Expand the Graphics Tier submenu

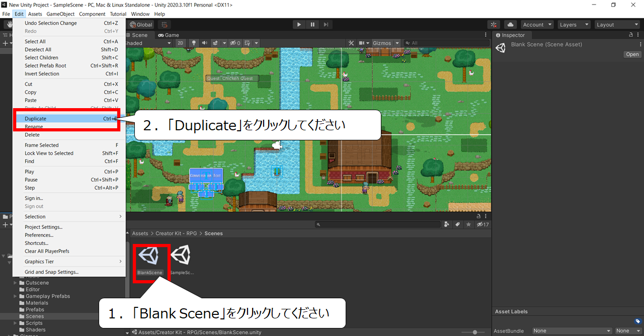pyautogui.click(x=69, y=262)
